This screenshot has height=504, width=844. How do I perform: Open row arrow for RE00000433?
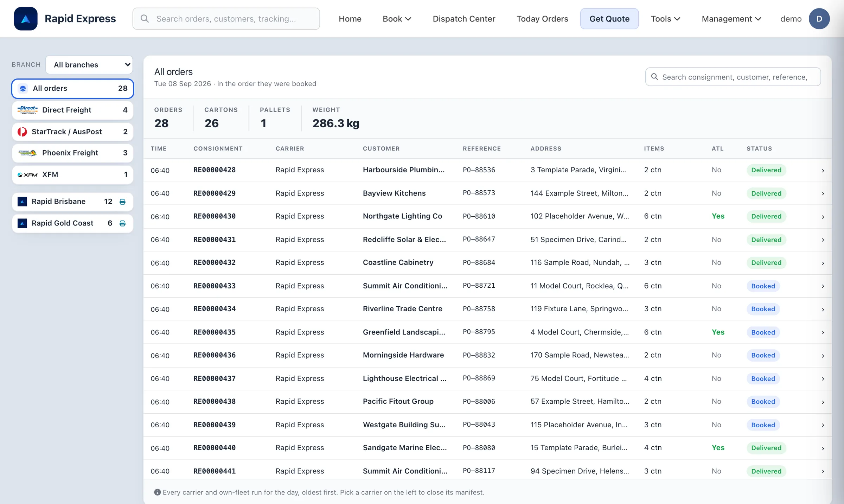(823, 286)
